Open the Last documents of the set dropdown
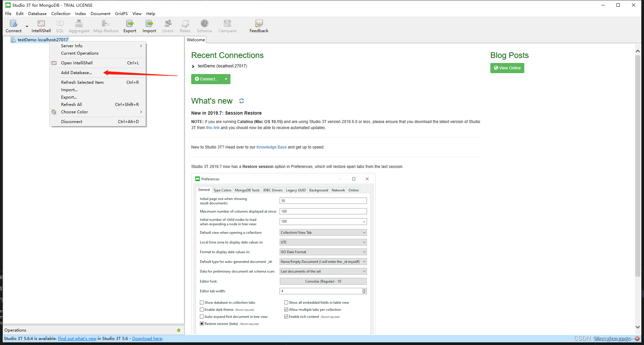 [323, 272]
